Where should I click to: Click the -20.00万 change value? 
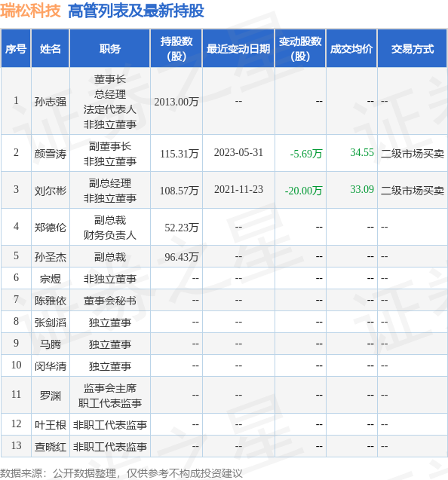[x=303, y=191]
